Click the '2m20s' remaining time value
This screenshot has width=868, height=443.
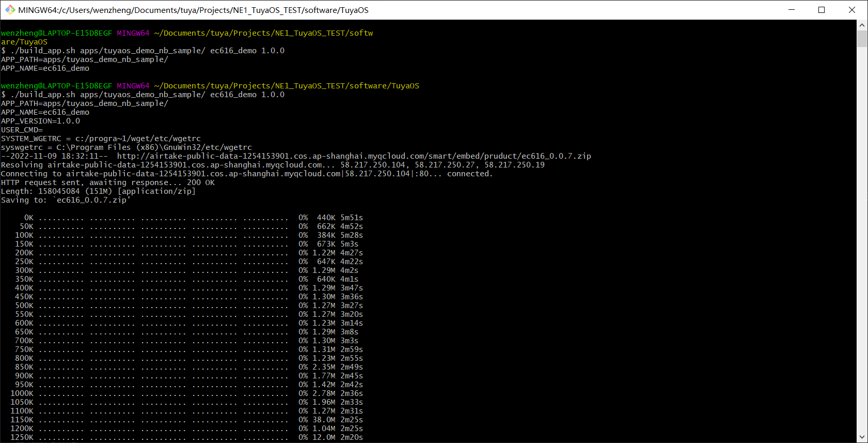352,437
